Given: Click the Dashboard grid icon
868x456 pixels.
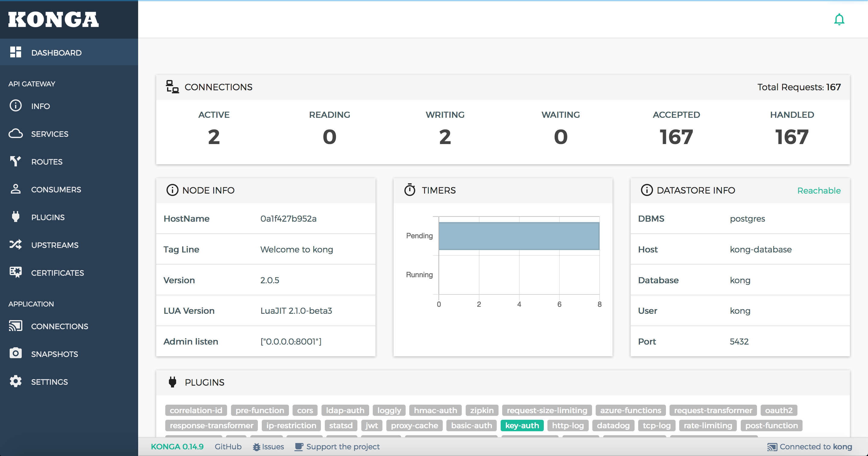Looking at the screenshot, I should point(15,52).
